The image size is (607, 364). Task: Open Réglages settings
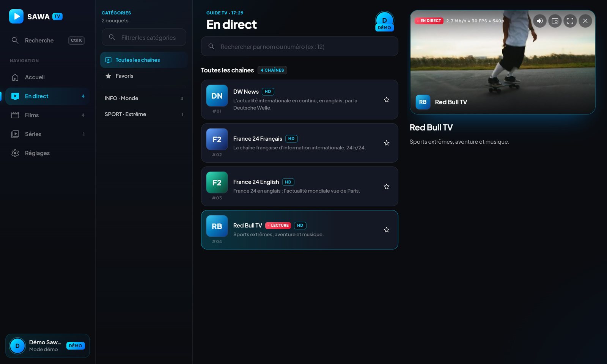[47, 153]
